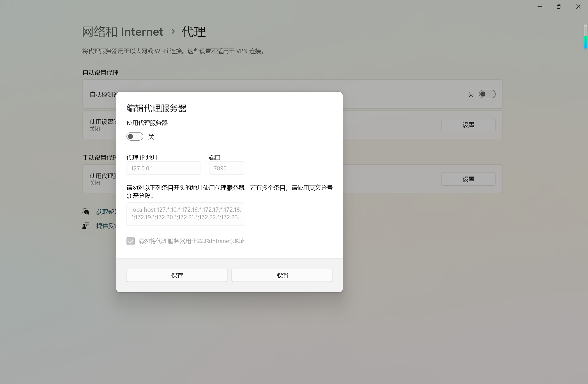This screenshot has height=384, width=588.
Task: Toggle the 自动检测设置 switch
Action: pyautogui.click(x=487, y=94)
